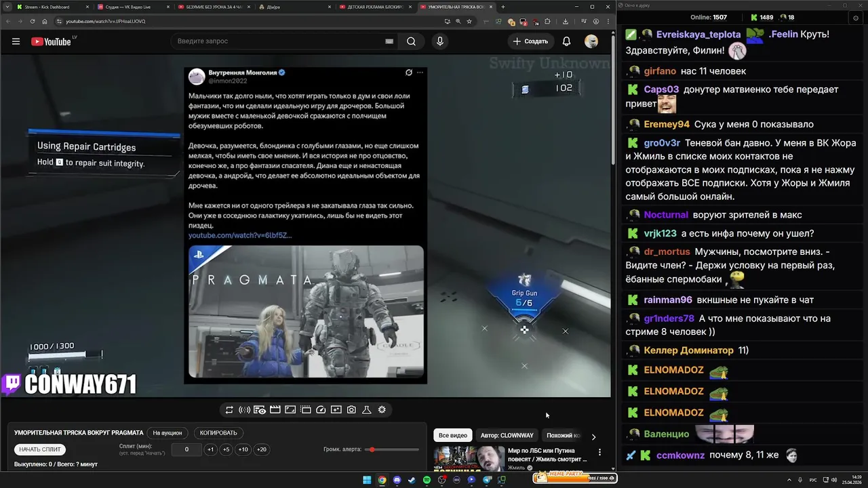Open the tweet's three-dot more menu

pos(420,73)
